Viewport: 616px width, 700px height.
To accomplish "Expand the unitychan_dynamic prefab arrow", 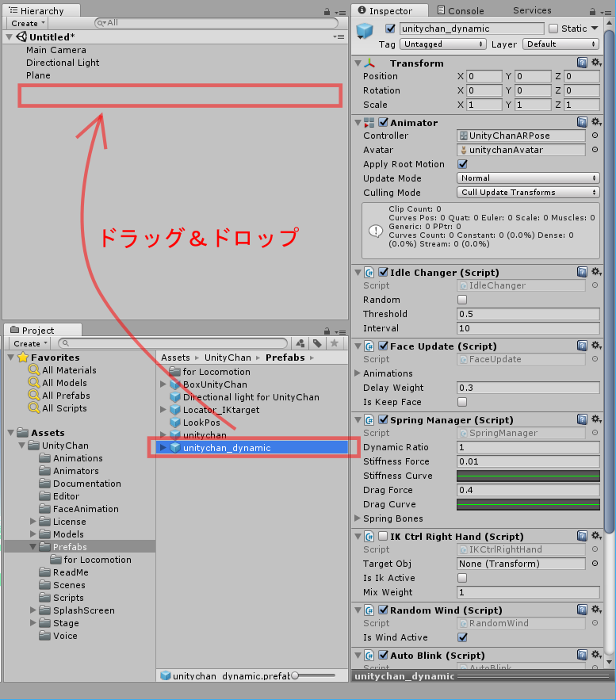I will 163,447.
